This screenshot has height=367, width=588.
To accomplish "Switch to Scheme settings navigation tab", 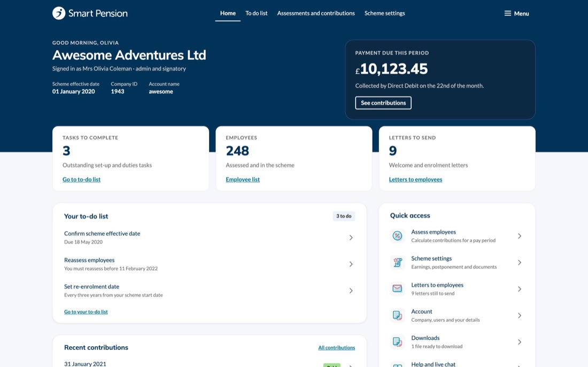I will click(x=385, y=13).
